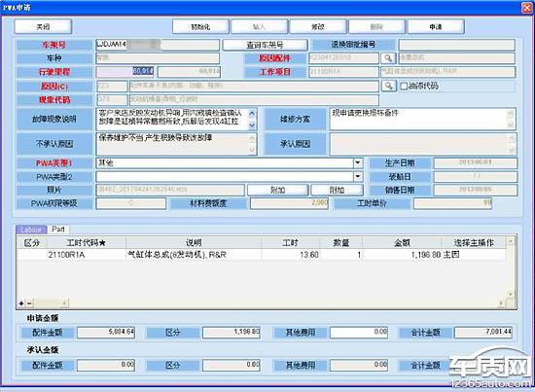Click the 数量 column header
This screenshot has width=535, height=392.
(340, 243)
